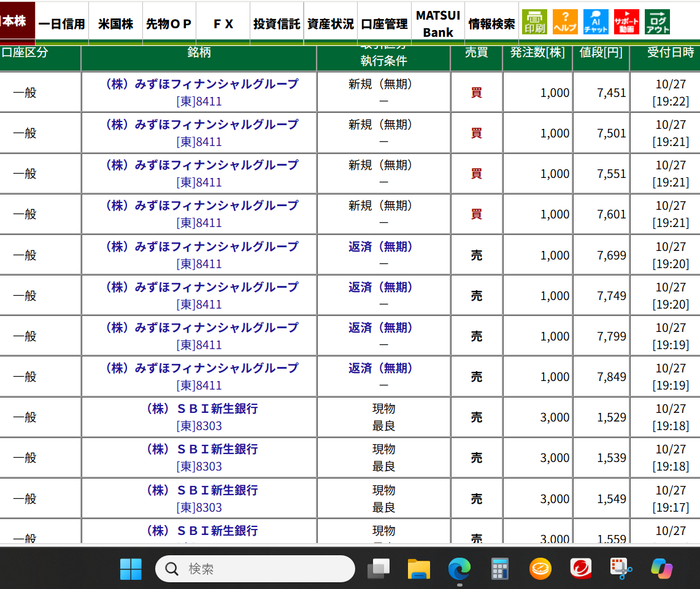The height and width of the screenshot is (589, 700).
Task: Click the 発注数[株] column header
Action: [537, 53]
